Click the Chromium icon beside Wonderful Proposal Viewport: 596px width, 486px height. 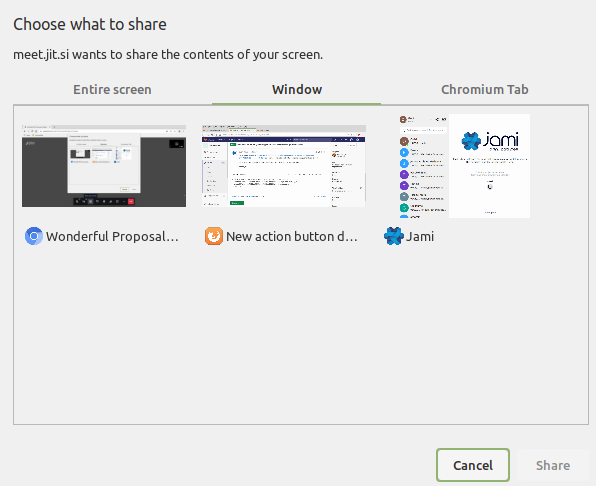(33, 236)
